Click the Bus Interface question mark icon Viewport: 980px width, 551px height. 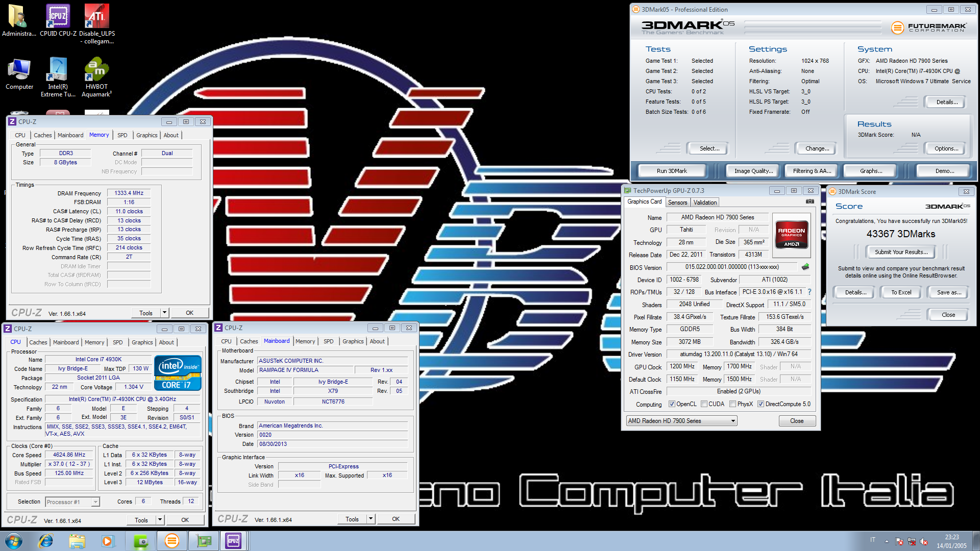point(810,292)
